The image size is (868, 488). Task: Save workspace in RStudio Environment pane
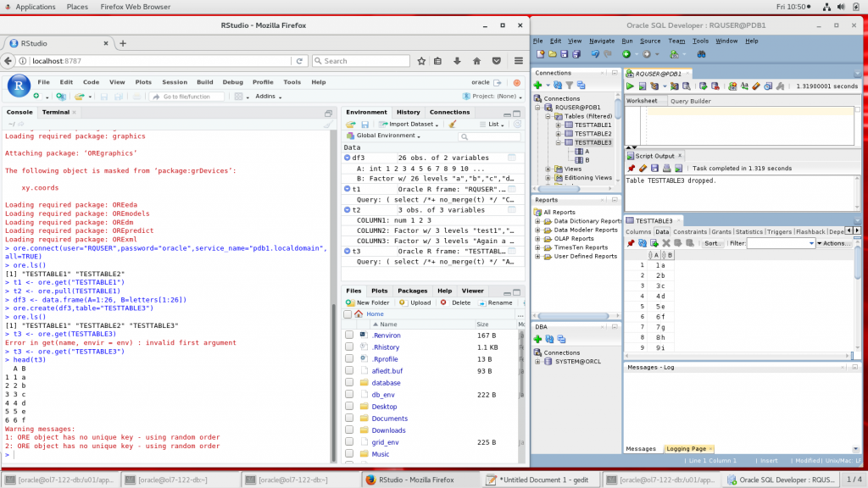tap(364, 125)
